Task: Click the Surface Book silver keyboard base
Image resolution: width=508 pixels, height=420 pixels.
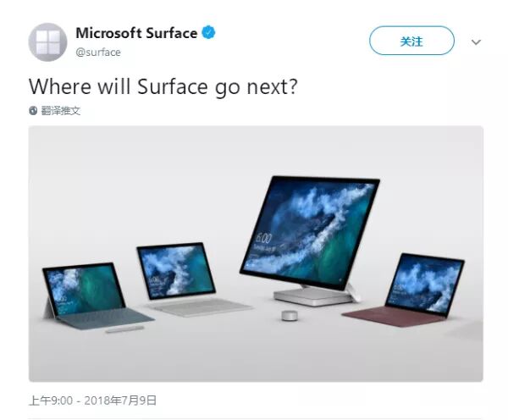Action: point(200,307)
